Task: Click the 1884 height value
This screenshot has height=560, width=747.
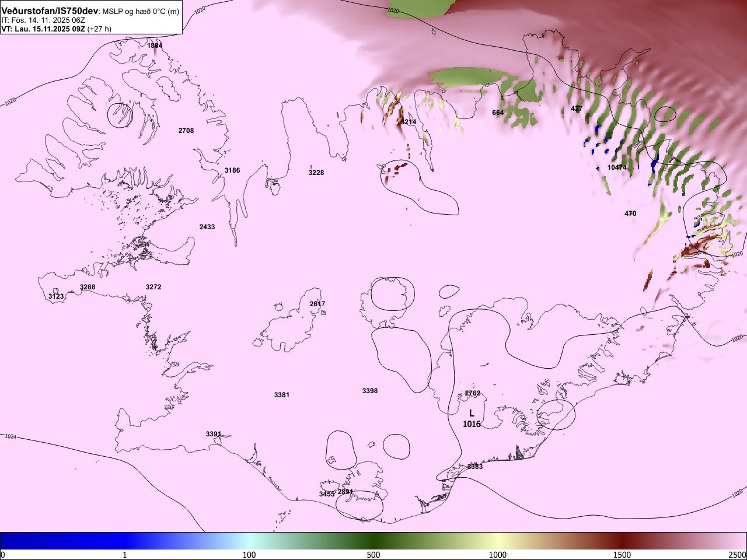Action: 155,45
